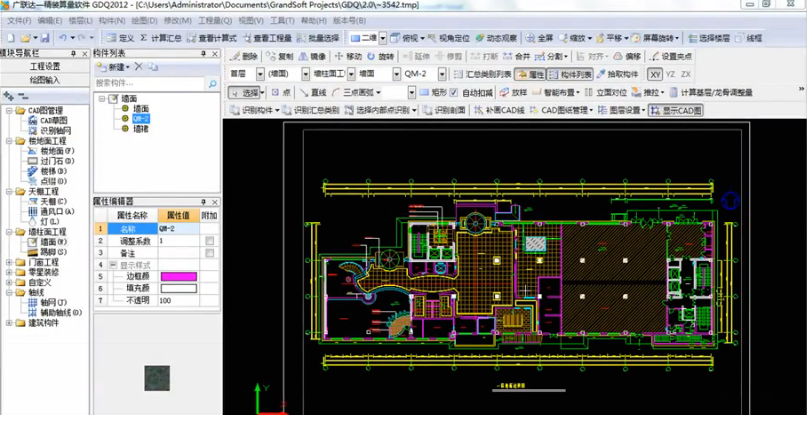This screenshot has width=807, height=438.
Task: Click the 镜像 mirror tool
Action: 312,56
